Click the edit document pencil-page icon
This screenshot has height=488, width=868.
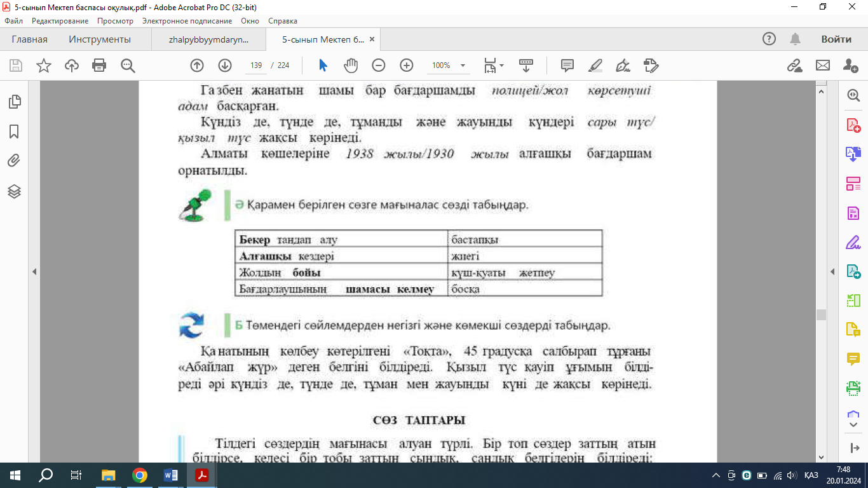pos(651,65)
